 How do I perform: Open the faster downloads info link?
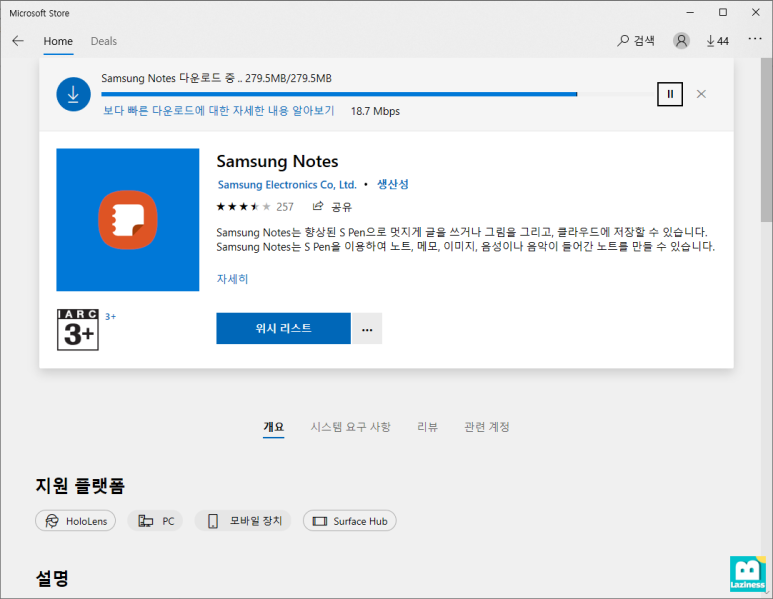click(218, 111)
